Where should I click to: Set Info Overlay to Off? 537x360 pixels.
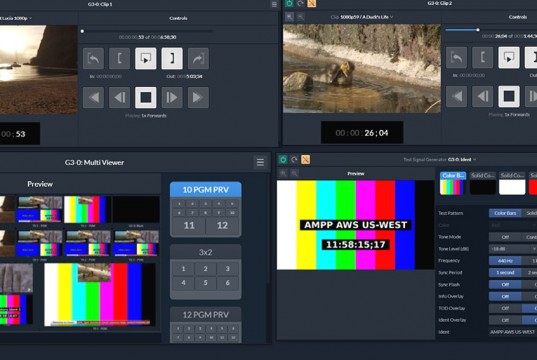click(505, 297)
